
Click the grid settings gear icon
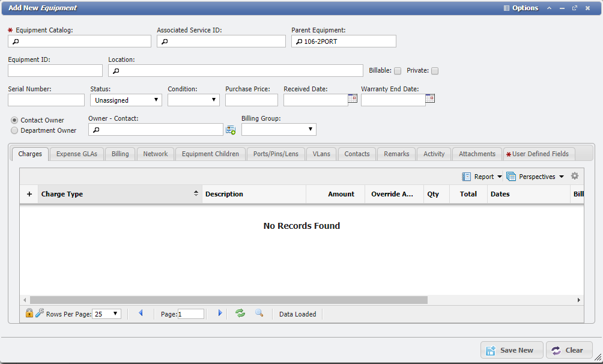[575, 176]
